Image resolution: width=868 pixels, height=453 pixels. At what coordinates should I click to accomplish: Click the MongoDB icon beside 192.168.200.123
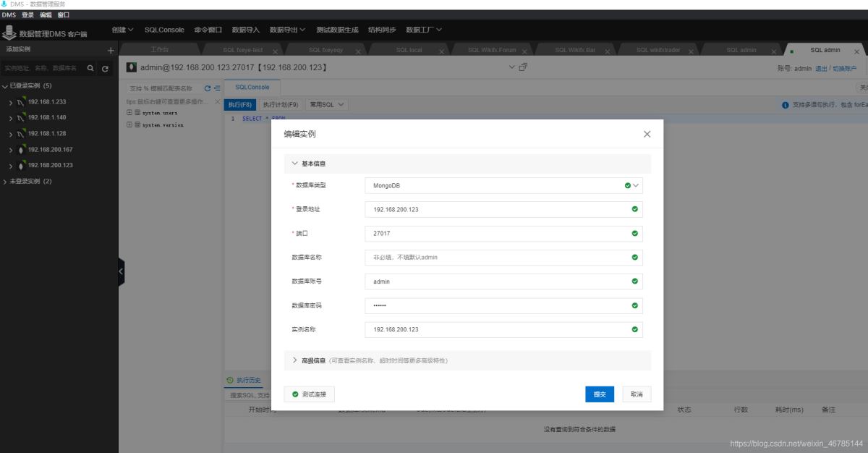tap(22, 165)
